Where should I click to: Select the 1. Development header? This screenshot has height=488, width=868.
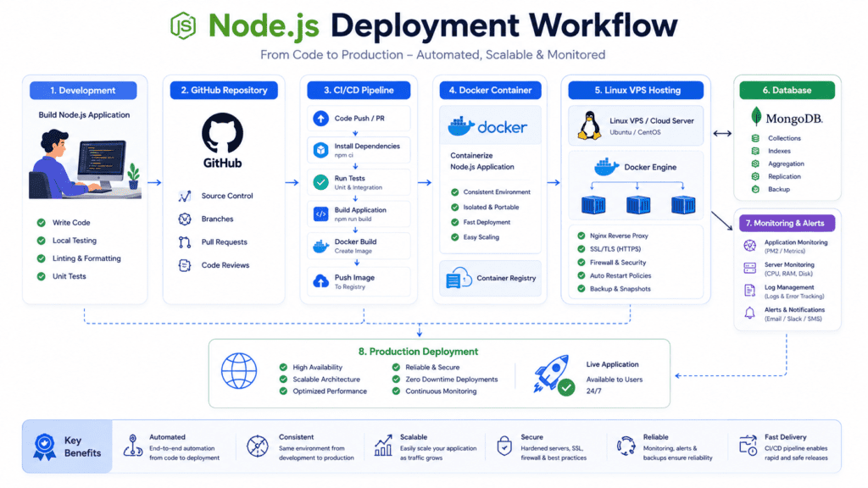pyautogui.click(x=83, y=90)
